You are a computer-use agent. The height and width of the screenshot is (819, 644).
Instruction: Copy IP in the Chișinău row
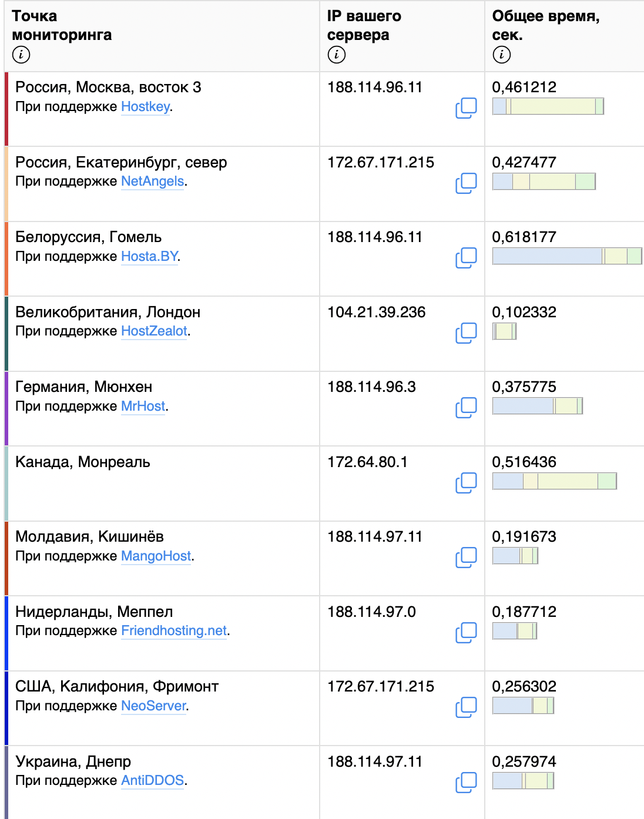pyautogui.click(x=466, y=558)
